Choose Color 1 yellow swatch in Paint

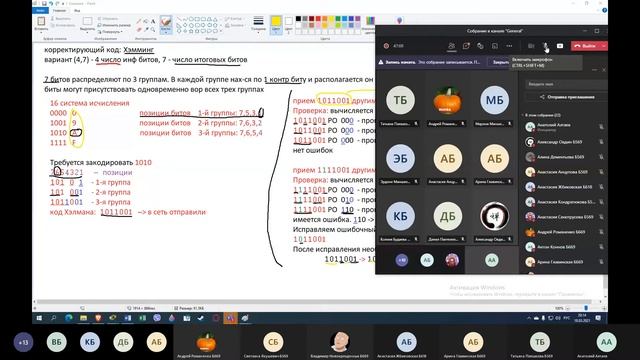276,24
